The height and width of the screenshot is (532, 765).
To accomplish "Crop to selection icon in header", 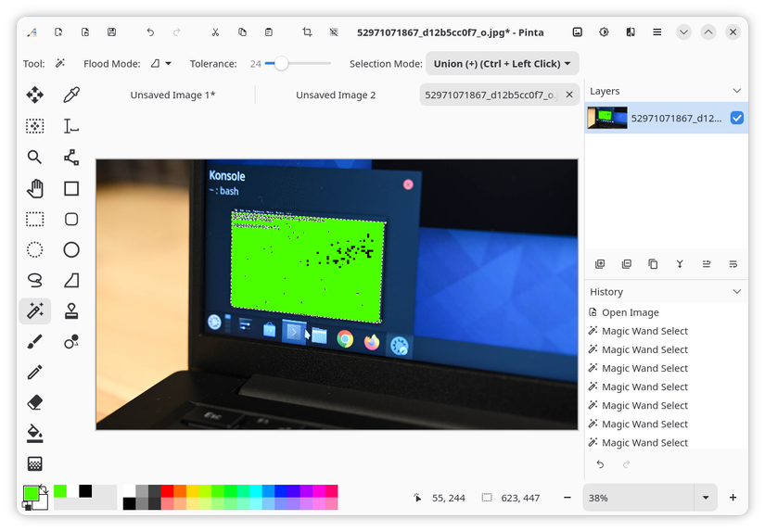I will [307, 32].
